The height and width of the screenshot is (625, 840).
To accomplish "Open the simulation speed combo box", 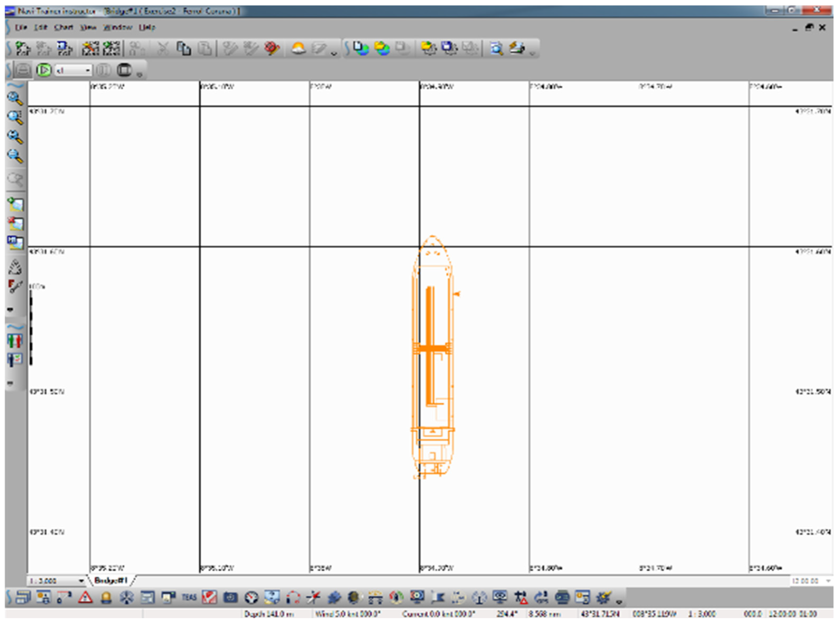I will pyautogui.click(x=87, y=71).
